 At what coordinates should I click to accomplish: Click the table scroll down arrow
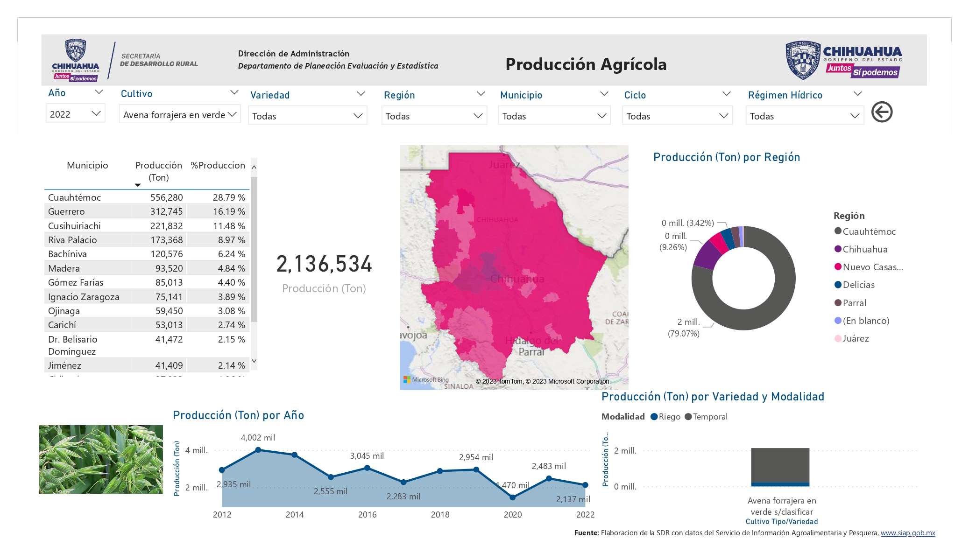(x=254, y=361)
